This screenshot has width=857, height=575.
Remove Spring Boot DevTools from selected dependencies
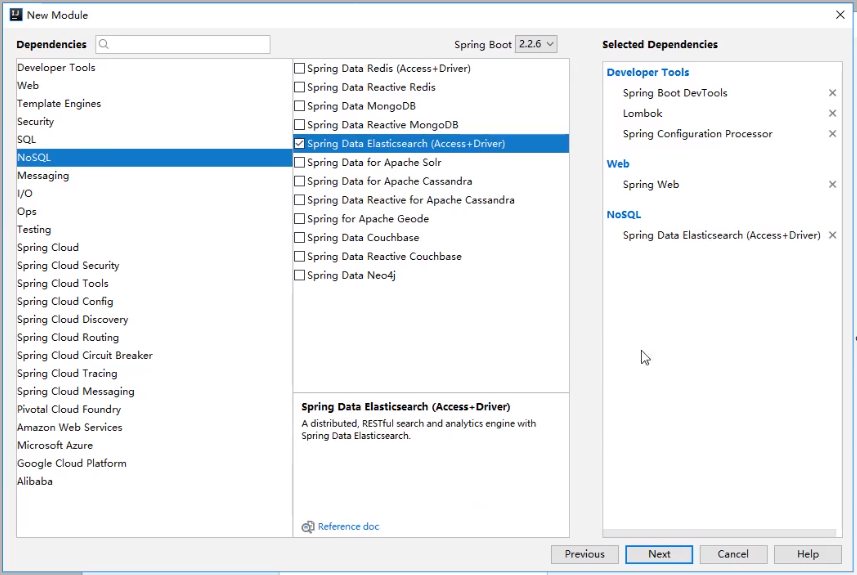pyautogui.click(x=832, y=93)
